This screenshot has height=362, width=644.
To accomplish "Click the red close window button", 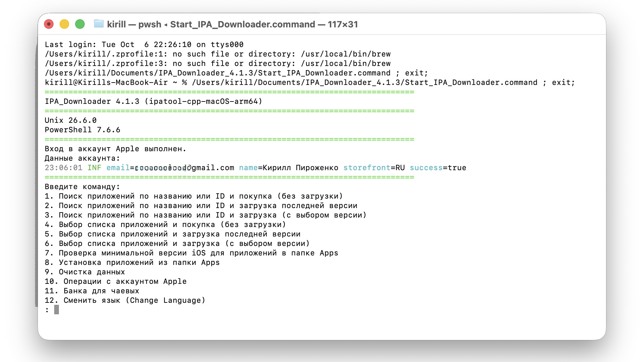I will 49,24.
